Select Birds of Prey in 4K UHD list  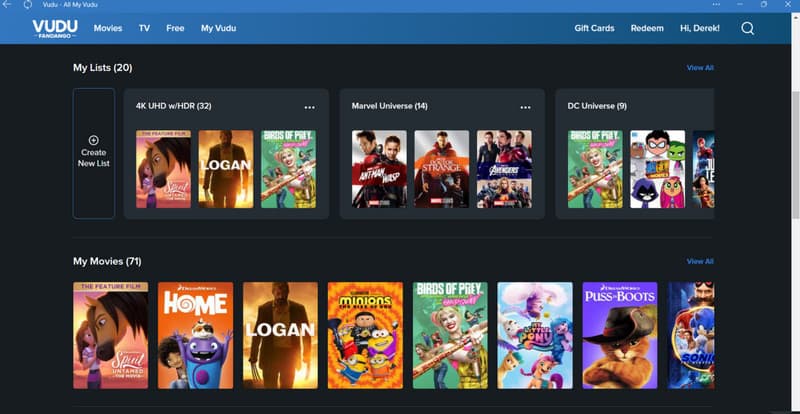288,169
